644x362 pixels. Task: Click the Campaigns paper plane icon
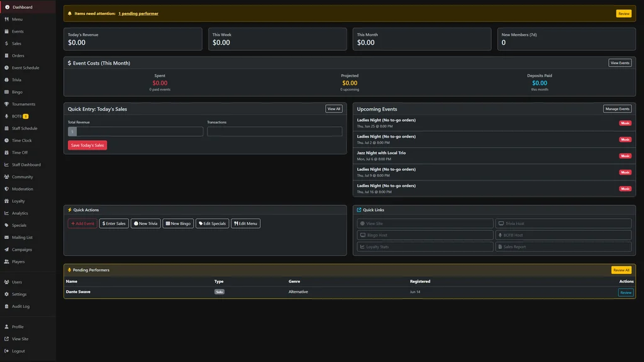pos(6,250)
